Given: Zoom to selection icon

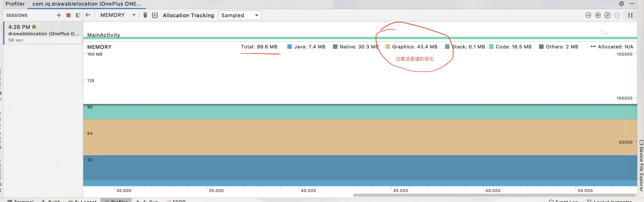Looking at the screenshot, I should click(617, 15).
